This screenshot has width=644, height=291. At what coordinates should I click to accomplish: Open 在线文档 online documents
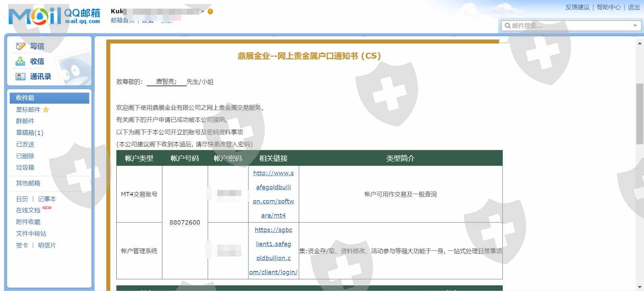coord(28,210)
